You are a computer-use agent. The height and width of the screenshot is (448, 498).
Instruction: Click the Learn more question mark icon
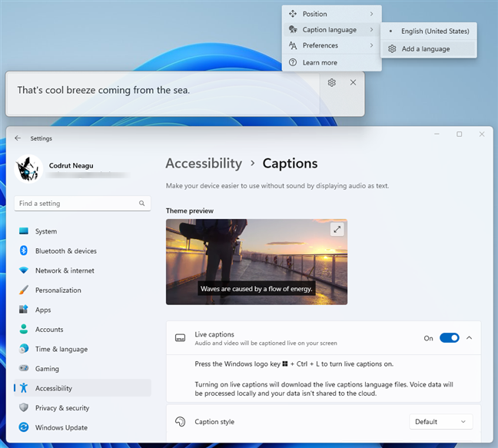tap(293, 62)
